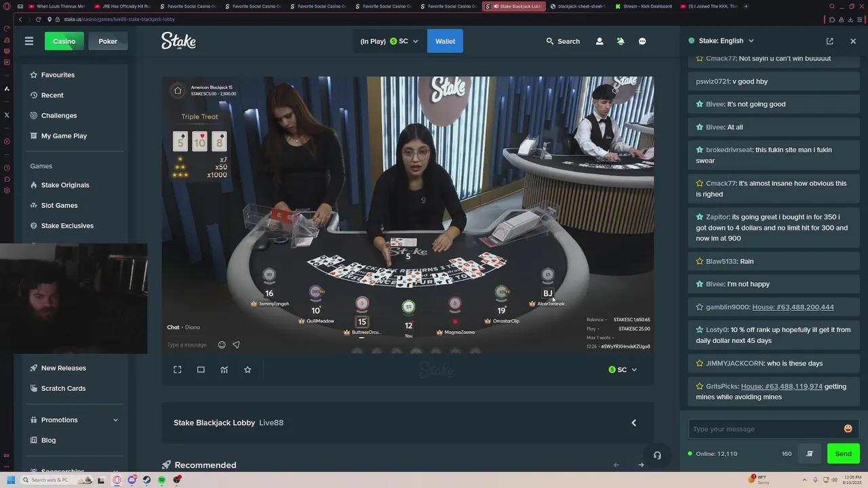Open the SC currency dropdown in header
Screen dimensions: 868x488
coord(389,41)
